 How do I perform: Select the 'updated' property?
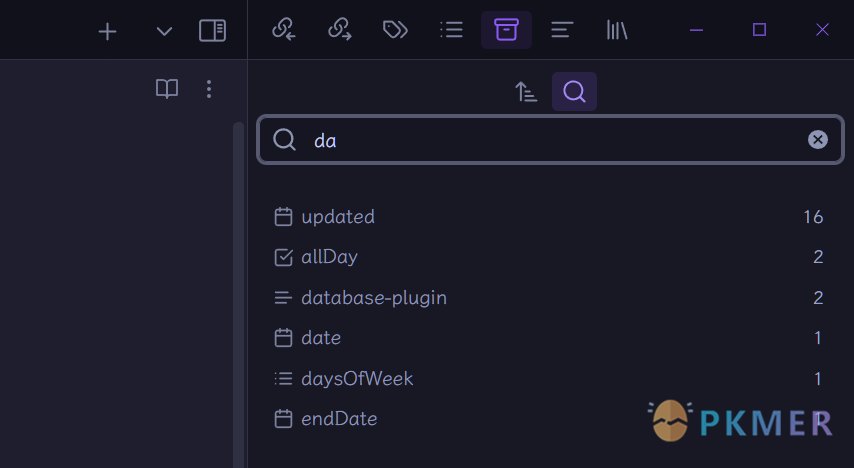click(549, 217)
